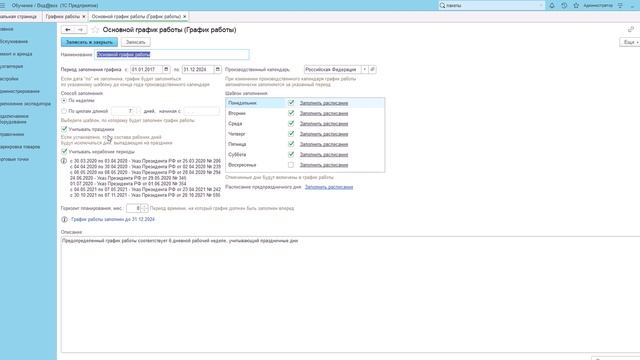Open the production calendar card icon
The width and height of the screenshot is (640, 360).
372,69
